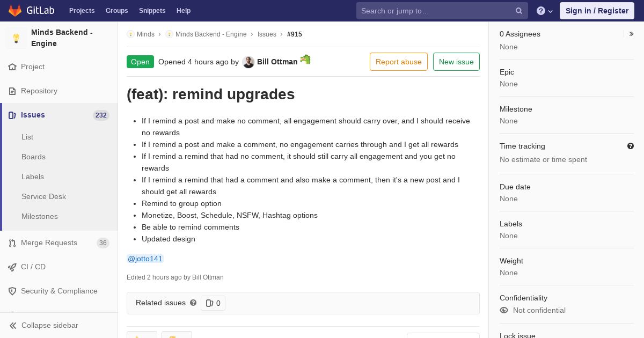Open the Boards submenu item
644x338 pixels.
coord(33,157)
